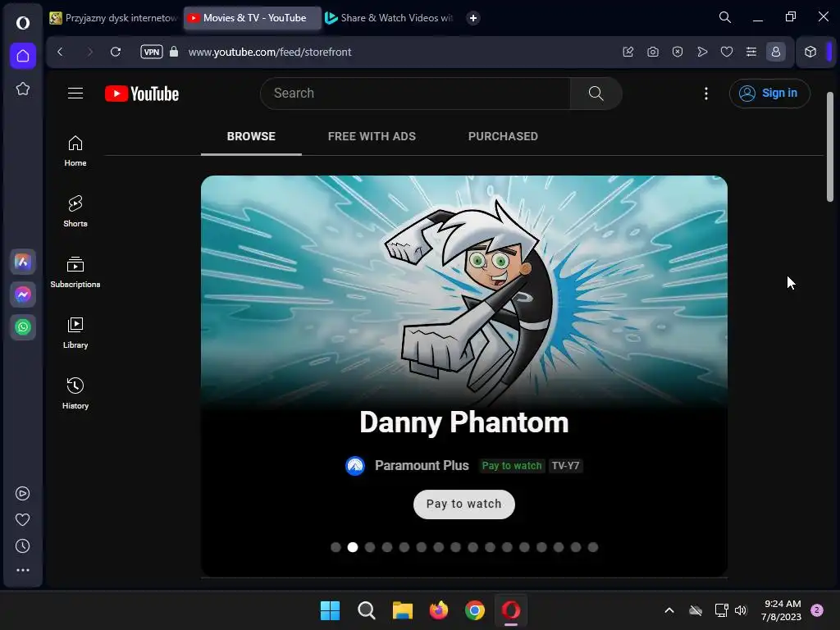Click the YouTube search button
The image size is (840, 630).
pos(596,94)
